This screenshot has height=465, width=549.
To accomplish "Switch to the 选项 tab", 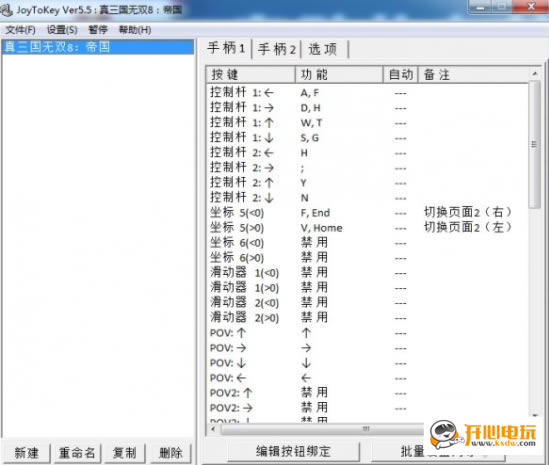I will (x=324, y=49).
